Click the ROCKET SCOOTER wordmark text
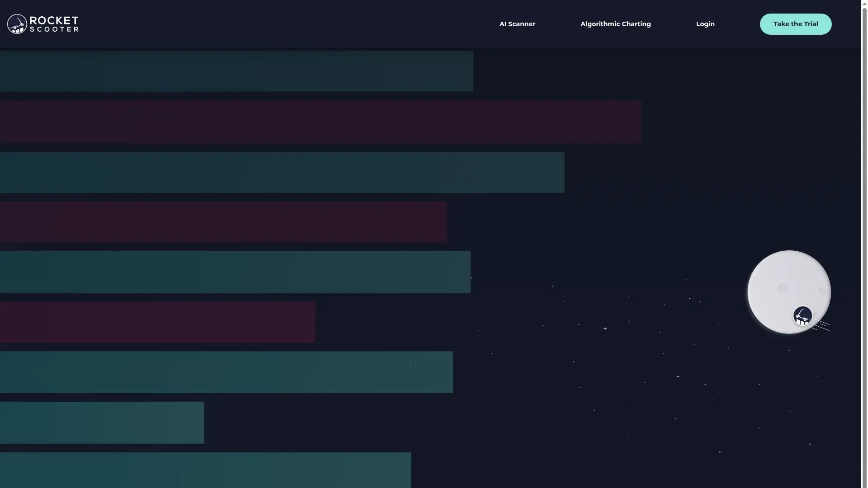868x488 pixels. click(x=54, y=24)
